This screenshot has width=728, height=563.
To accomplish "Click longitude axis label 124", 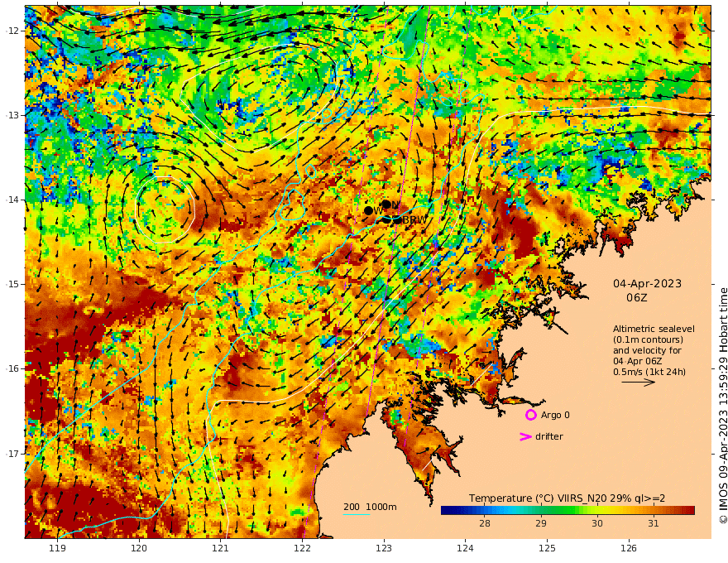I will pyautogui.click(x=465, y=549).
